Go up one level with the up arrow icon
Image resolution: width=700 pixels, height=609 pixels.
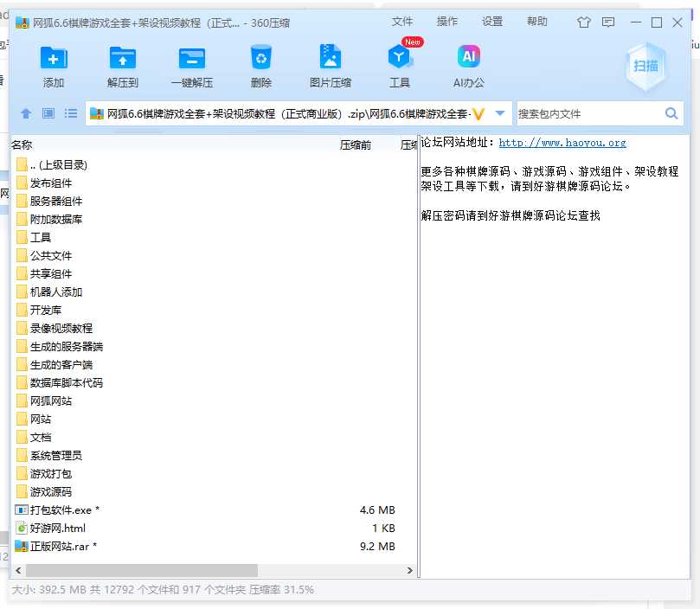pos(26,113)
